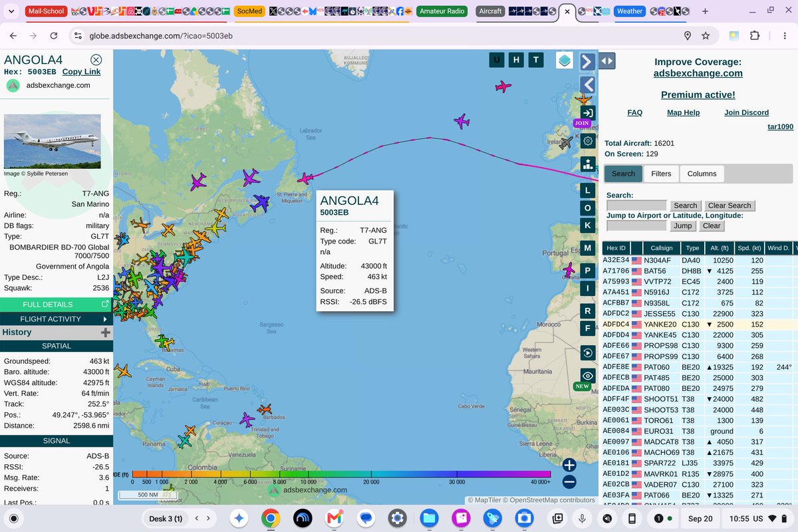Click the Premium active! link
This screenshot has height=532, width=798.
coord(698,95)
